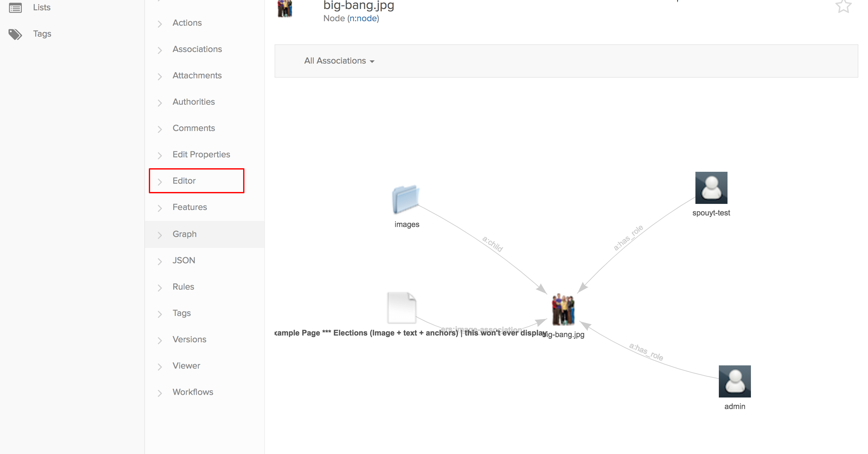
Task: Select the images folder node
Action: (x=406, y=199)
